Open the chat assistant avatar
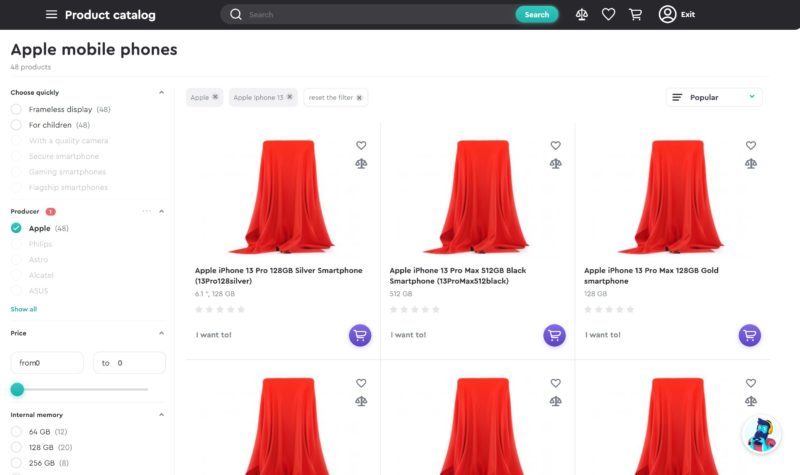 point(761,435)
